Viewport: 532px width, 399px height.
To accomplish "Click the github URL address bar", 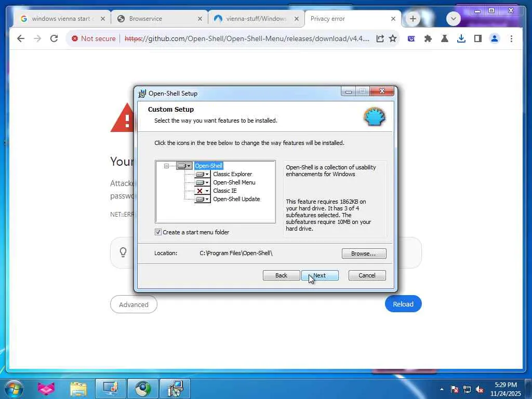I will pyautogui.click(x=247, y=38).
